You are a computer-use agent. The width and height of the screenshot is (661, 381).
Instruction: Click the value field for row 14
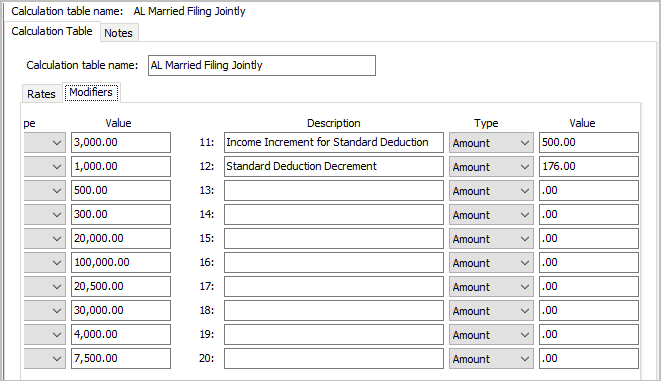(589, 215)
